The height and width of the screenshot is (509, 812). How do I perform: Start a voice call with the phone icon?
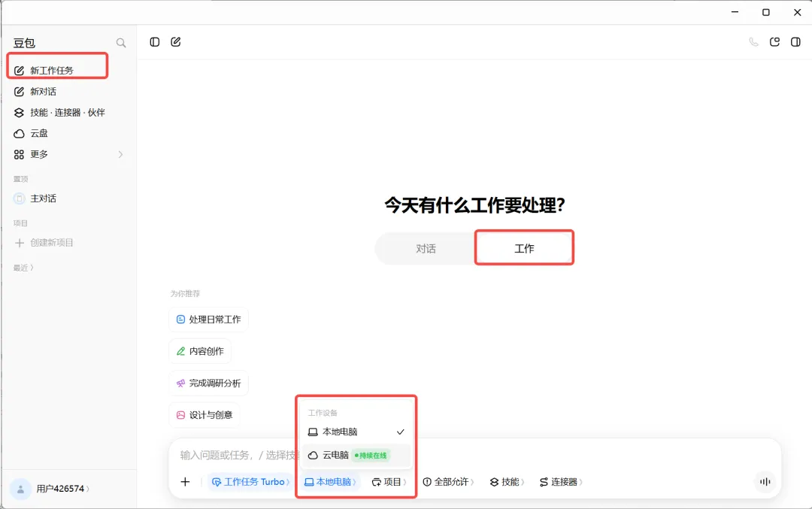753,42
